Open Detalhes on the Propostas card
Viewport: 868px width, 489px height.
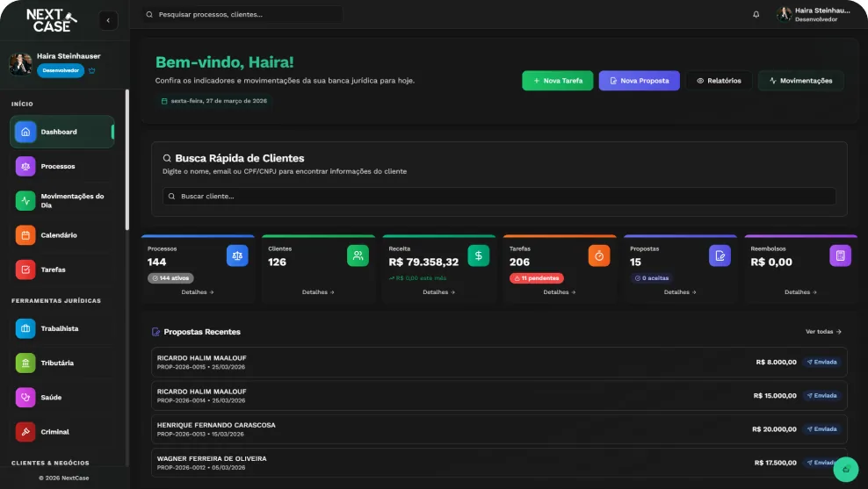[x=680, y=292]
